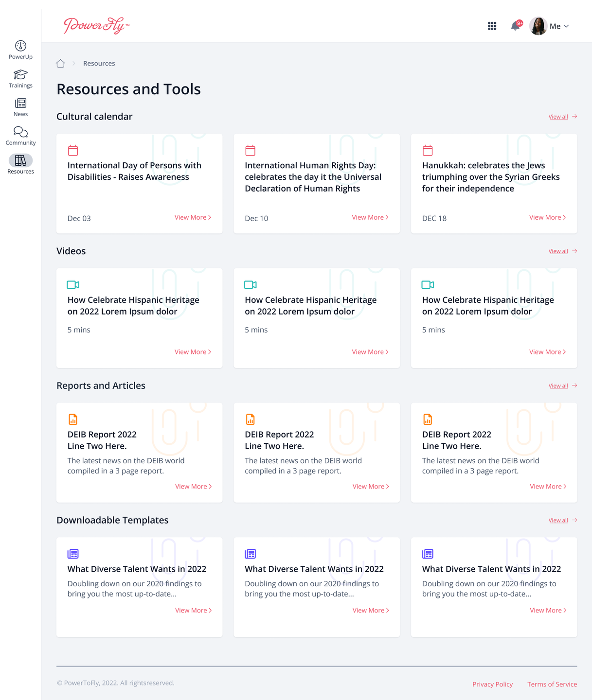Open the News sidebar section
The width and height of the screenshot is (592, 700).
click(x=20, y=103)
